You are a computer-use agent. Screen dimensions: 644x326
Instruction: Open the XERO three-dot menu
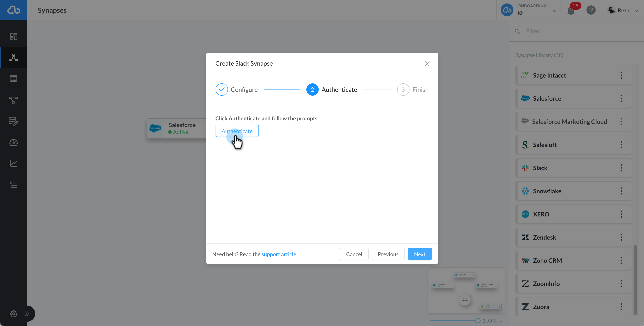click(x=621, y=214)
